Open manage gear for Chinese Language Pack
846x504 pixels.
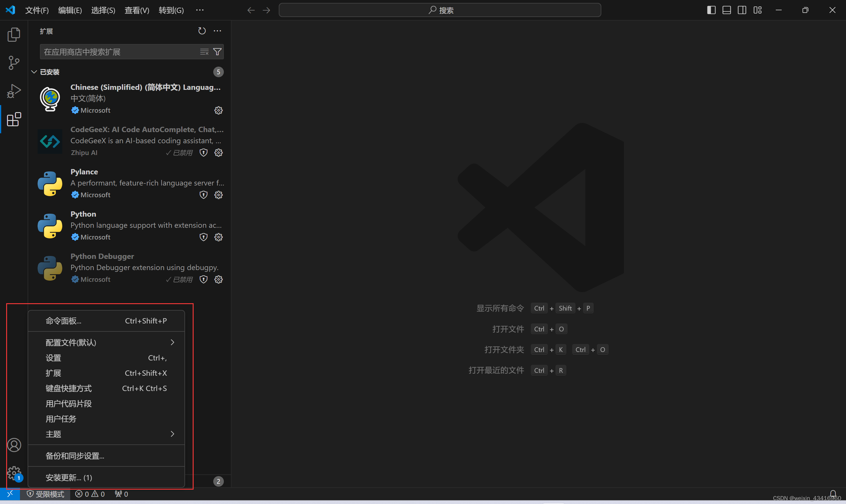pos(219,110)
